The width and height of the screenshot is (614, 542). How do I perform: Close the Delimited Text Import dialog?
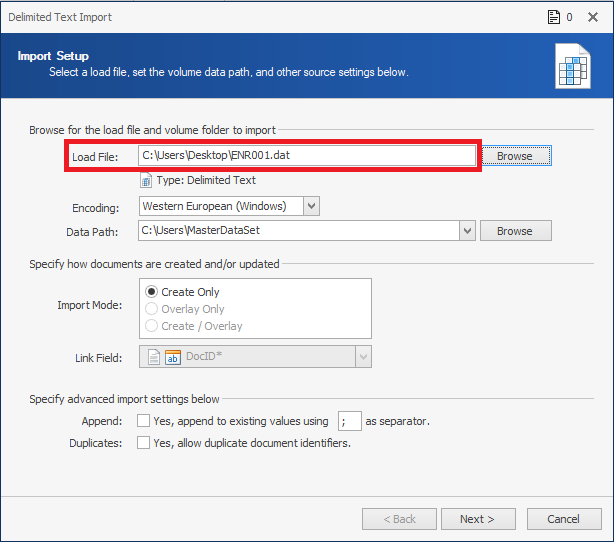(593, 17)
